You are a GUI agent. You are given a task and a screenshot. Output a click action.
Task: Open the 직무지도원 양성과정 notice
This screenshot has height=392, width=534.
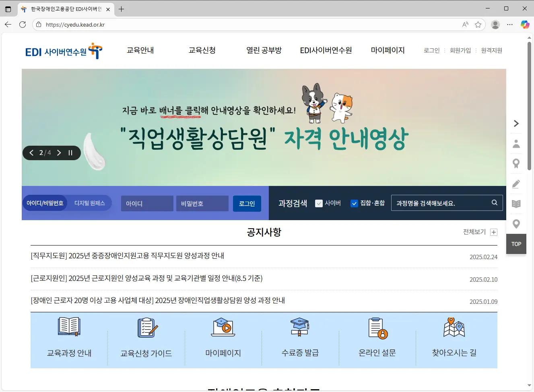[128, 256]
